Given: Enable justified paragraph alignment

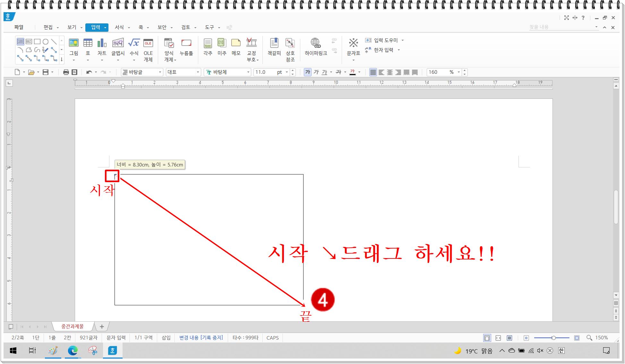Looking at the screenshot, I should (x=373, y=72).
